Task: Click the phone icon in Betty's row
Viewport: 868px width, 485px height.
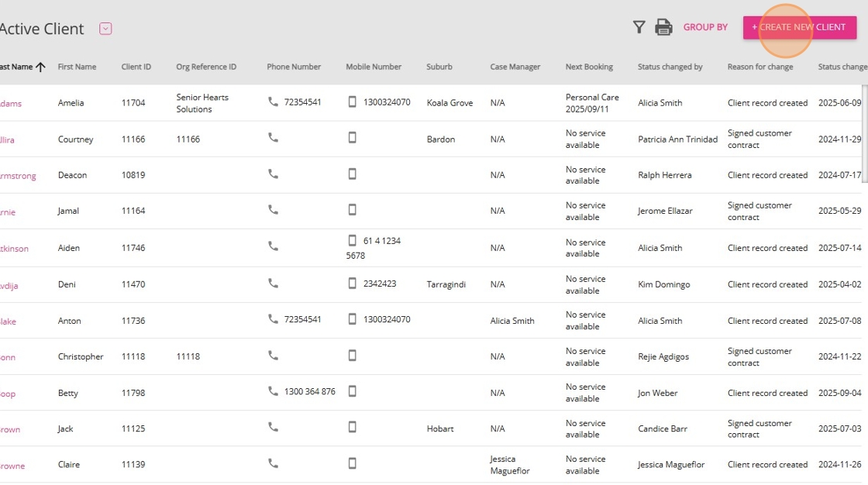Action: (x=273, y=391)
